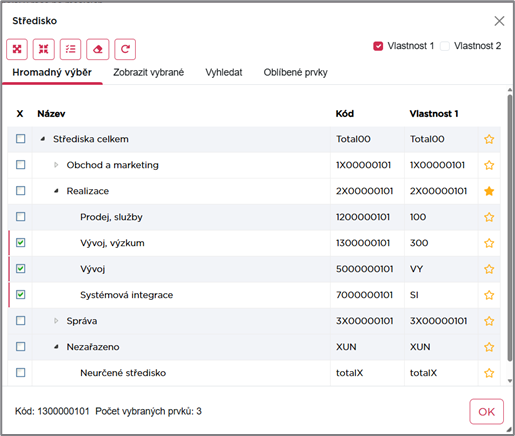Check the Střediska celkem checkbox
Image resolution: width=515 pixels, height=436 pixels.
(x=21, y=138)
